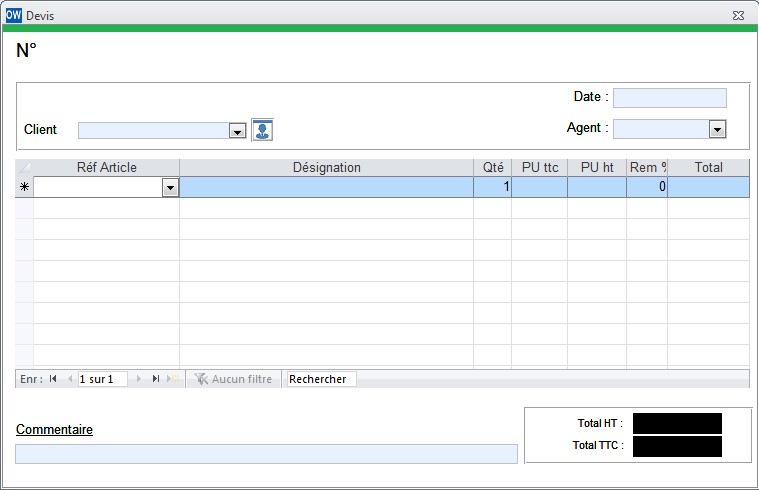The width and height of the screenshot is (759, 490).
Task: Go to last record in navigator
Action: [x=156, y=379]
